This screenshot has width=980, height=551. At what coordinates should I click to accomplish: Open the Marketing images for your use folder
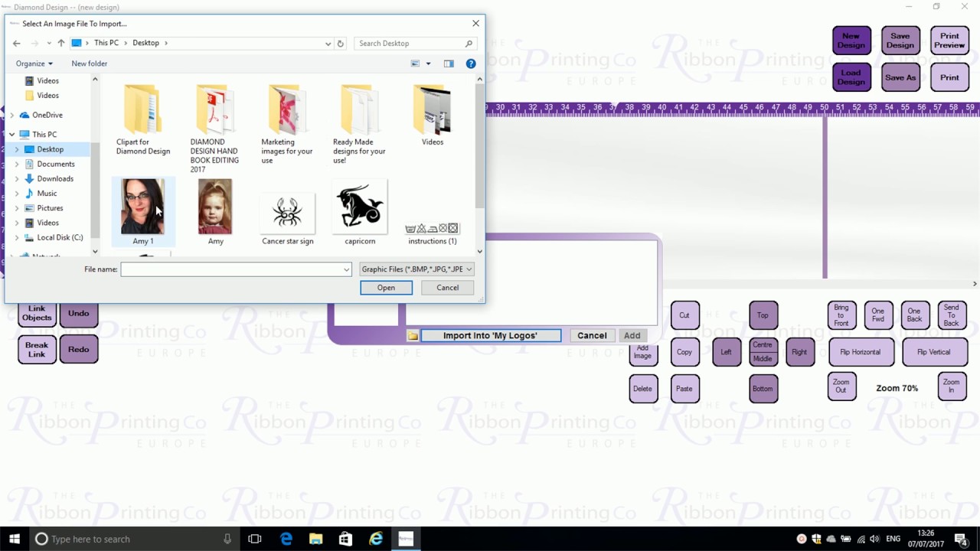pyautogui.click(x=287, y=124)
